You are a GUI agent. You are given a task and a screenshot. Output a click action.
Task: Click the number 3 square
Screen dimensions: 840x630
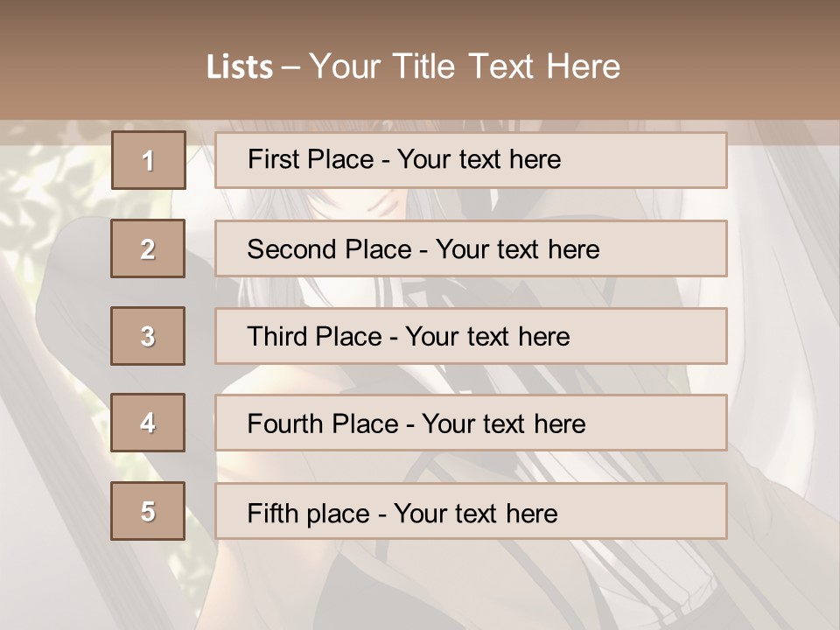coord(148,336)
